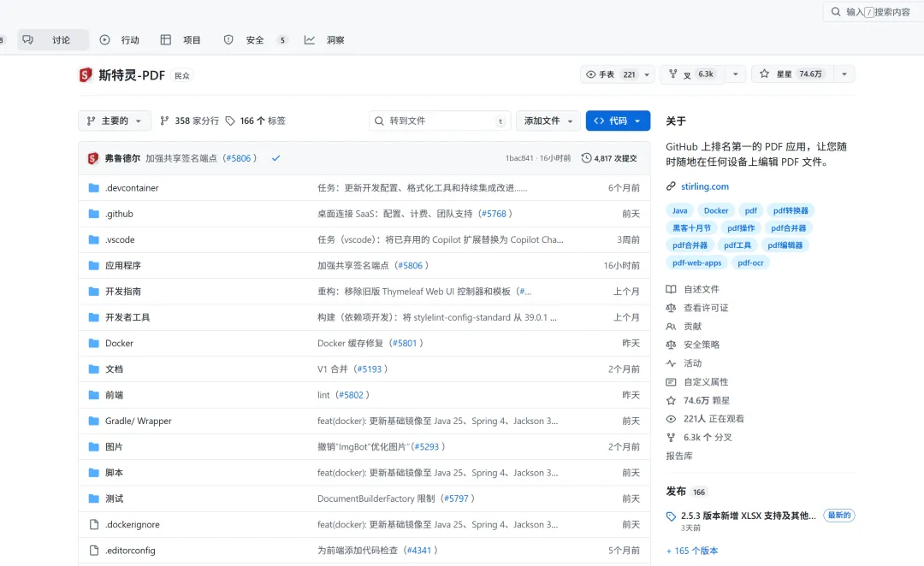This screenshot has height=566, width=924.
Task: Click the .editorconfig file icon
Action: [x=94, y=551]
